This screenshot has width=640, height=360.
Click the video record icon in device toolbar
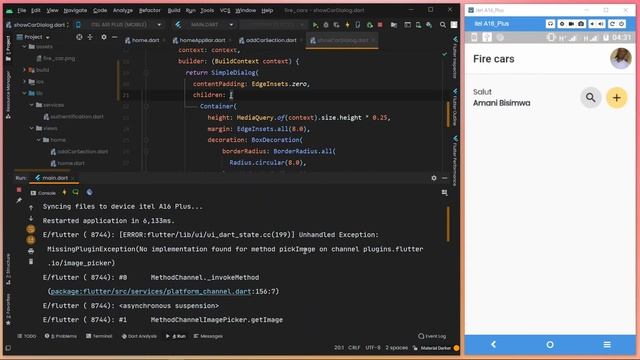click(571, 24)
